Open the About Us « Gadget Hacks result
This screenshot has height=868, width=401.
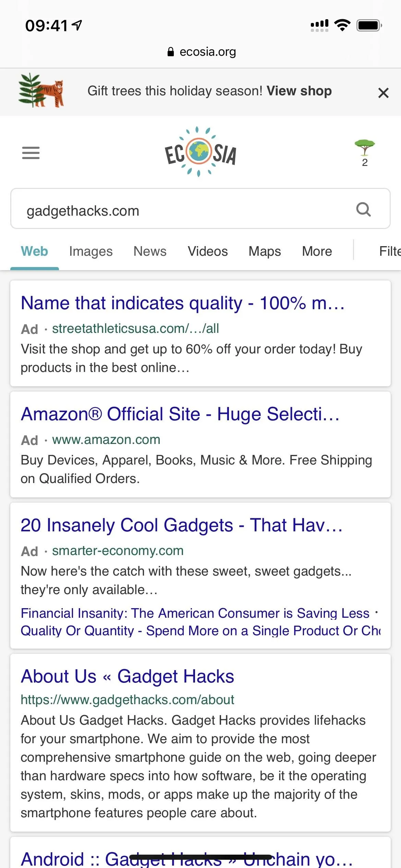coord(127,676)
